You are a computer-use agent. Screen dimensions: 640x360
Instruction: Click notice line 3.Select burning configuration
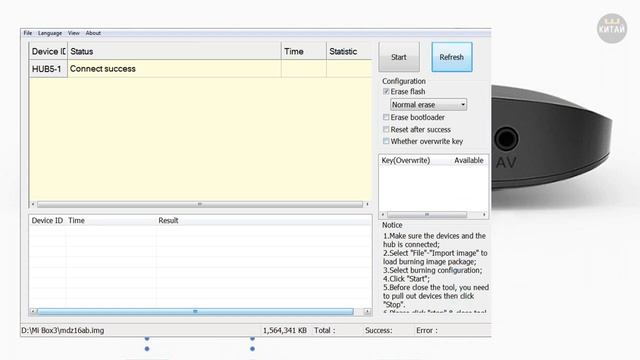(x=432, y=270)
